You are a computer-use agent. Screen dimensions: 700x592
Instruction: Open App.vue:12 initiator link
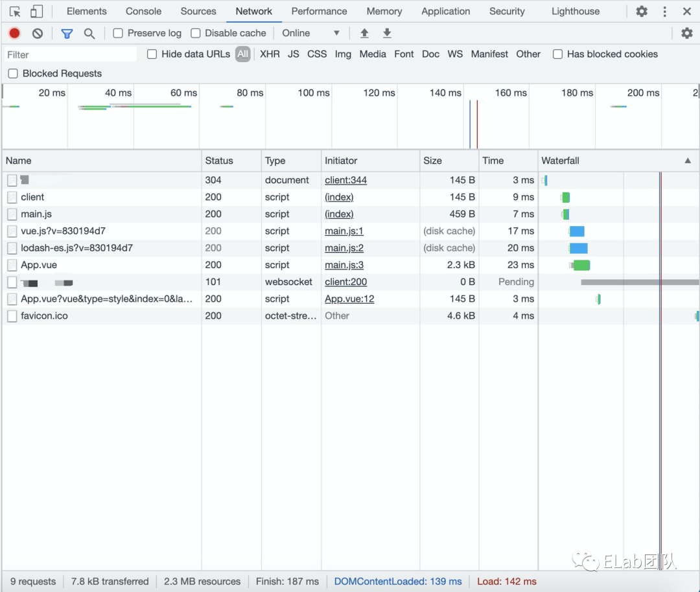pos(349,299)
